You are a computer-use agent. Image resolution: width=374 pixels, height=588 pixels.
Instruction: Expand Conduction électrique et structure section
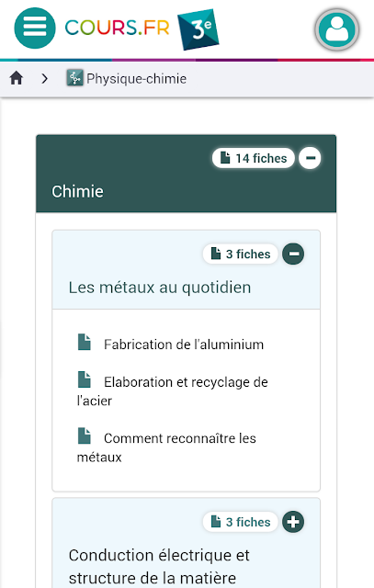point(293,522)
